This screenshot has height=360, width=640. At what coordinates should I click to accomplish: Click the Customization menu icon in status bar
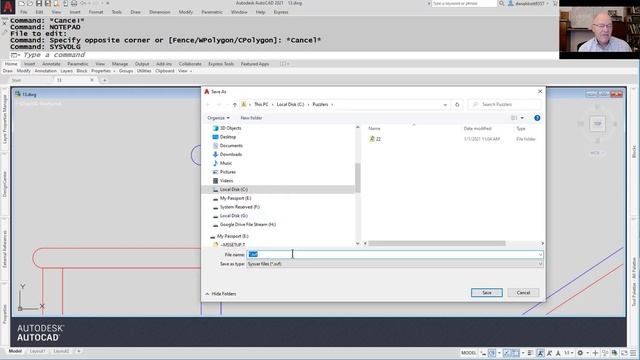(x=633, y=353)
